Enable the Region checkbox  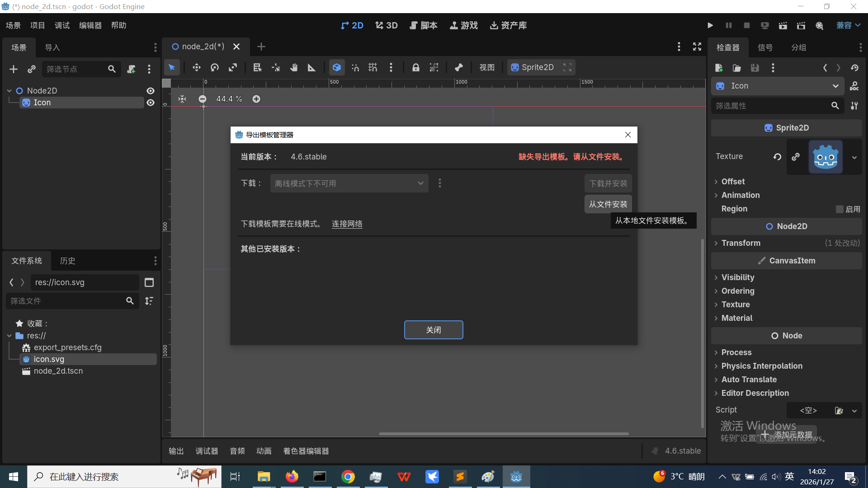tap(840, 209)
